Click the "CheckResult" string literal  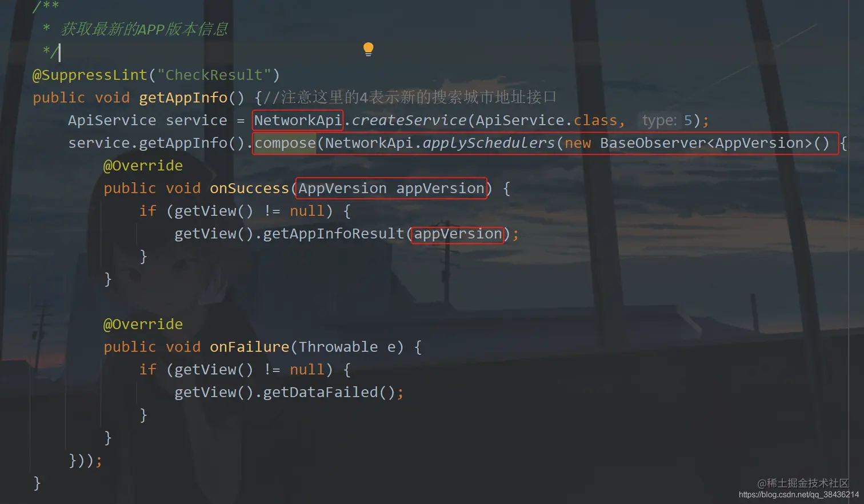[x=214, y=75]
